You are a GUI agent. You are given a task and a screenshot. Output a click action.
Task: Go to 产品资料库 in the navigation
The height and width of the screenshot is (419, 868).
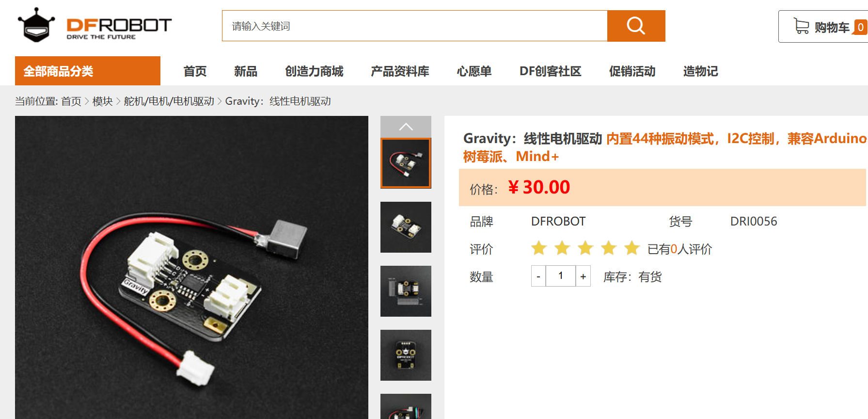(x=400, y=71)
